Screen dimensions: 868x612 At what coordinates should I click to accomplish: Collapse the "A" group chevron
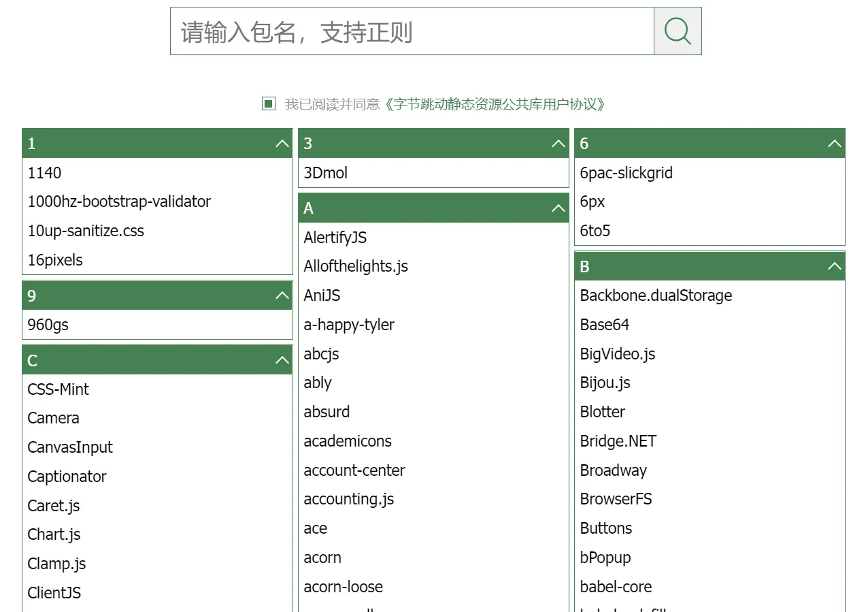558,208
